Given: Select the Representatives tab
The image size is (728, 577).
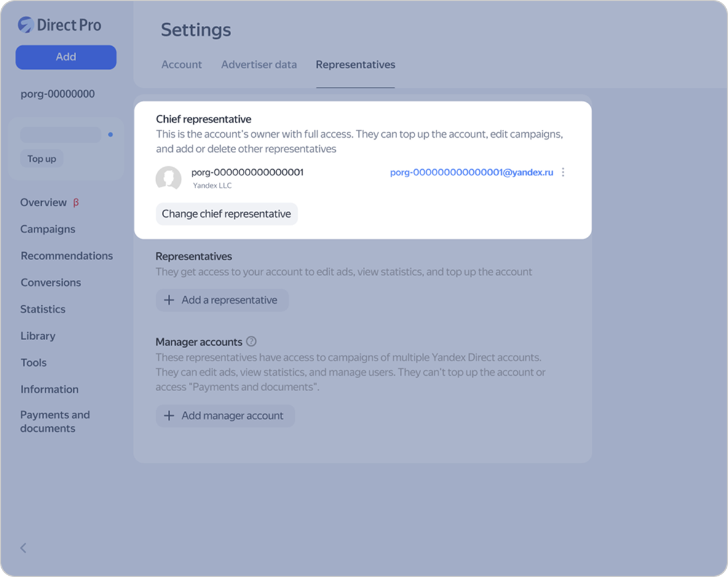Looking at the screenshot, I should tap(355, 65).
